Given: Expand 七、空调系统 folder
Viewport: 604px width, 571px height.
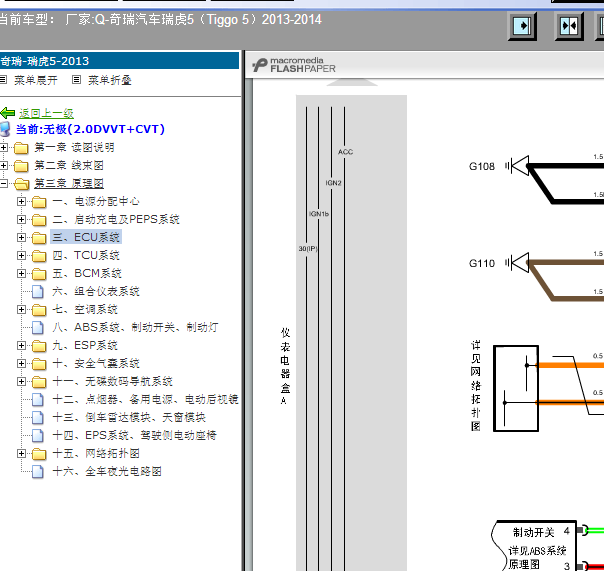Looking at the screenshot, I should 22,309.
